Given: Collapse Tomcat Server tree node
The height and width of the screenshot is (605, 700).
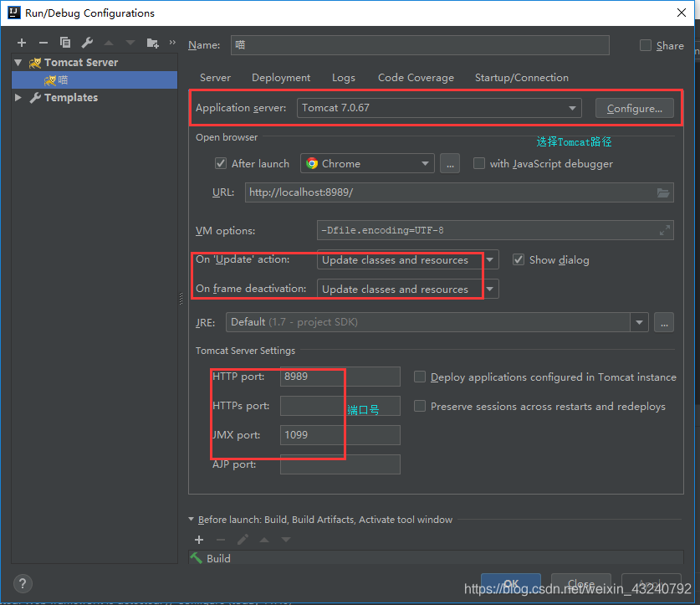Looking at the screenshot, I should pos(18,63).
